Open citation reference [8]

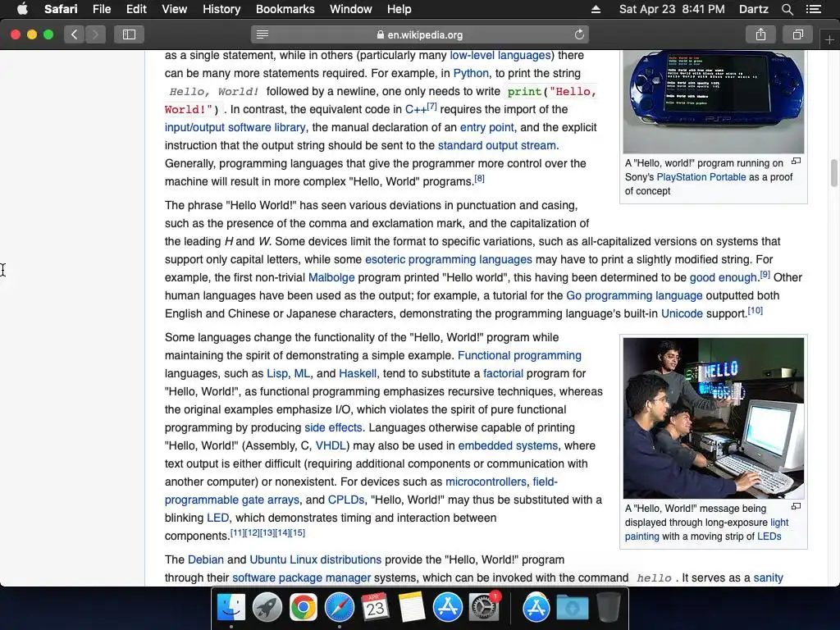pyautogui.click(x=479, y=178)
